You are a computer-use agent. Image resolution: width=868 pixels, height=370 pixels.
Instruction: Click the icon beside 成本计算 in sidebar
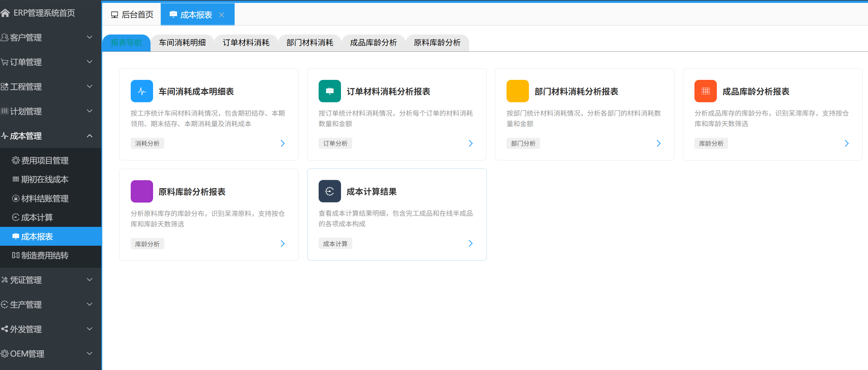coord(15,217)
